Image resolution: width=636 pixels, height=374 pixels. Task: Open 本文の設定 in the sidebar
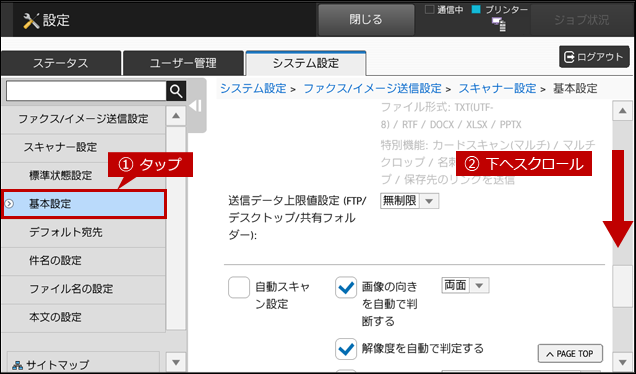83,317
